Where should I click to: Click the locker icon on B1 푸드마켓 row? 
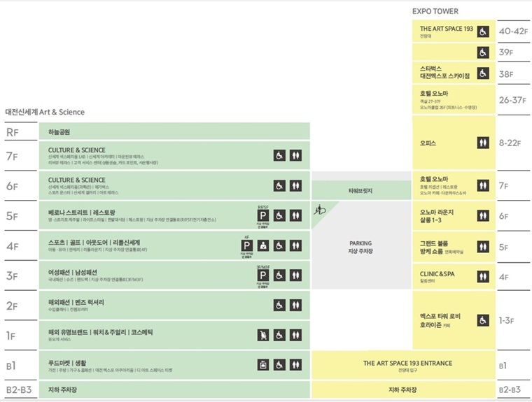[x=263, y=365]
